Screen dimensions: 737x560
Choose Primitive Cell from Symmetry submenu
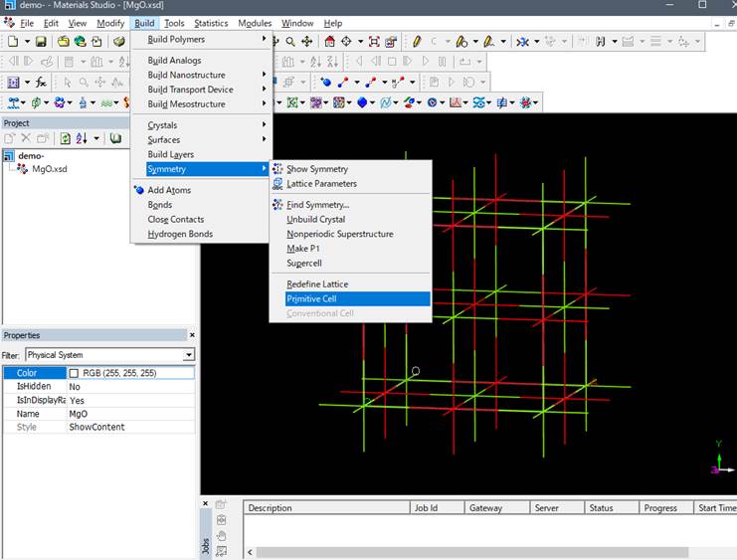tap(358, 298)
